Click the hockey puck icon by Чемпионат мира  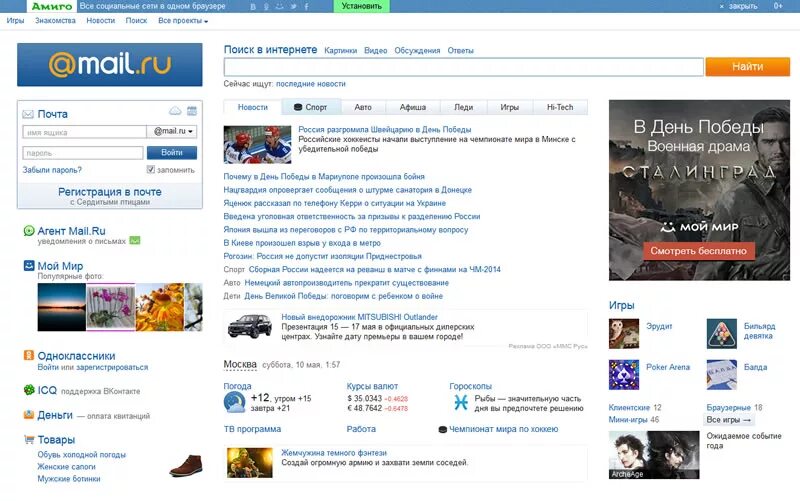click(443, 430)
